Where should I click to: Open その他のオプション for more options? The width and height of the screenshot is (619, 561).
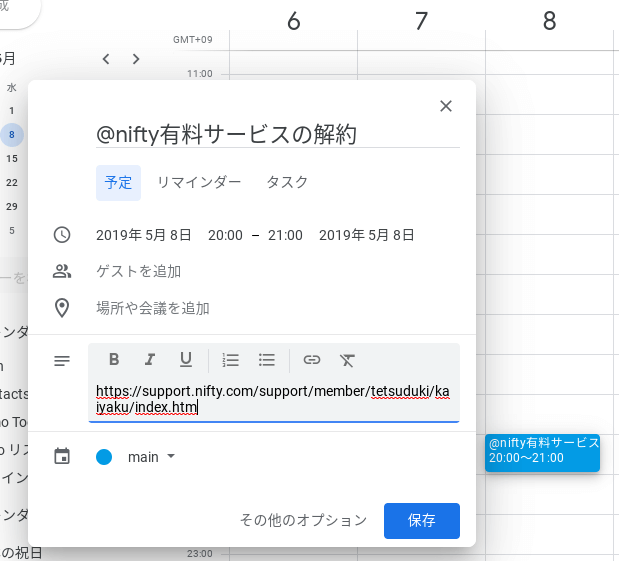point(304,520)
